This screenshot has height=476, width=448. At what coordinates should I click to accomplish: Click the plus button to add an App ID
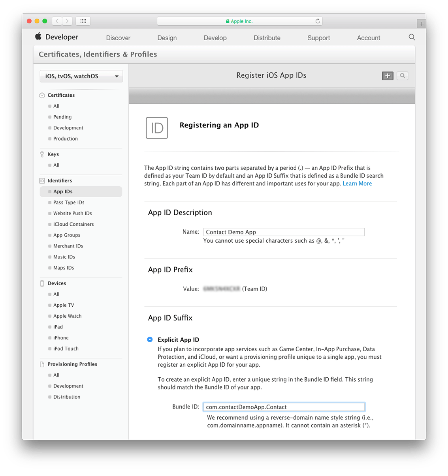tap(388, 75)
